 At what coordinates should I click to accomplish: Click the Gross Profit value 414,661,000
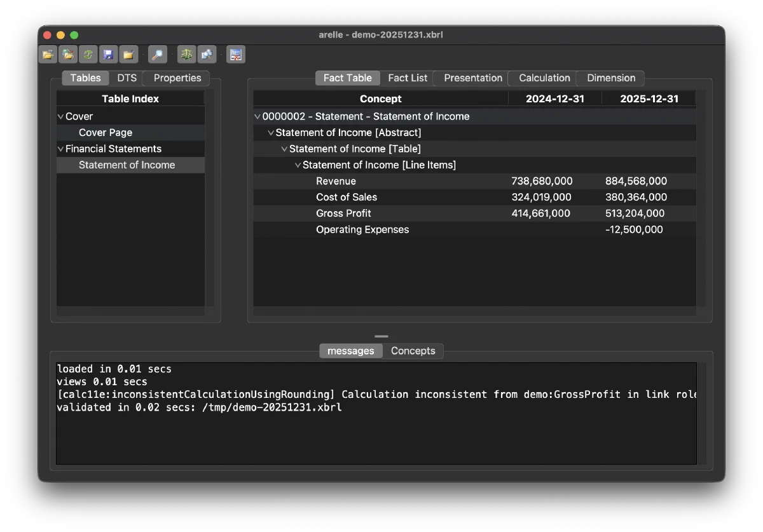(540, 214)
